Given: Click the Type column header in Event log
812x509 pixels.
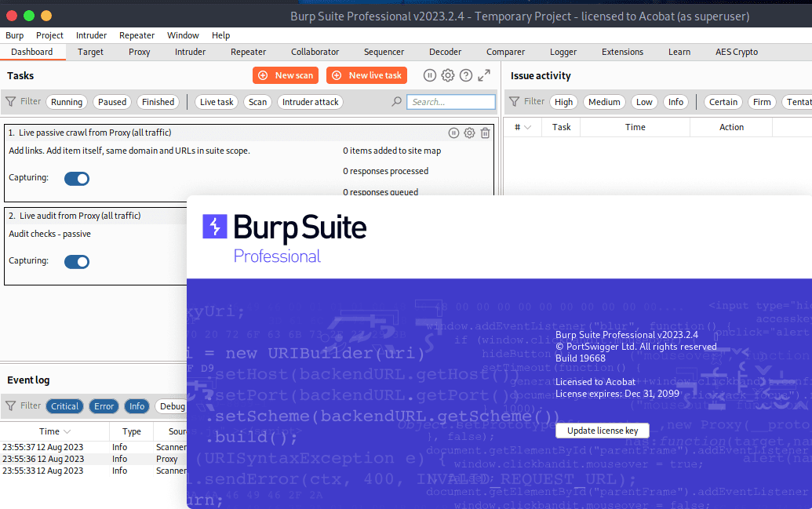Looking at the screenshot, I should tap(132, 431).
